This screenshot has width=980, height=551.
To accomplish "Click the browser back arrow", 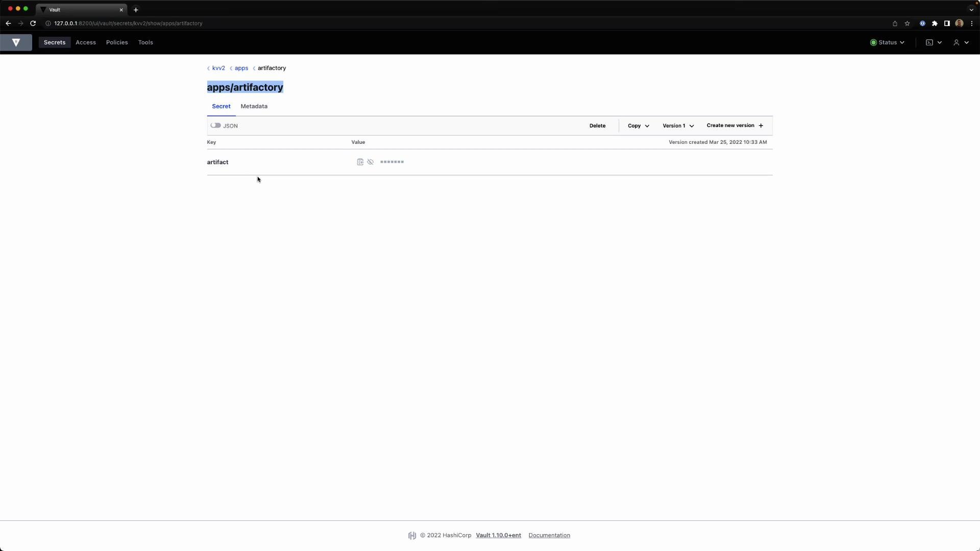I will click(x=8, y=23).
